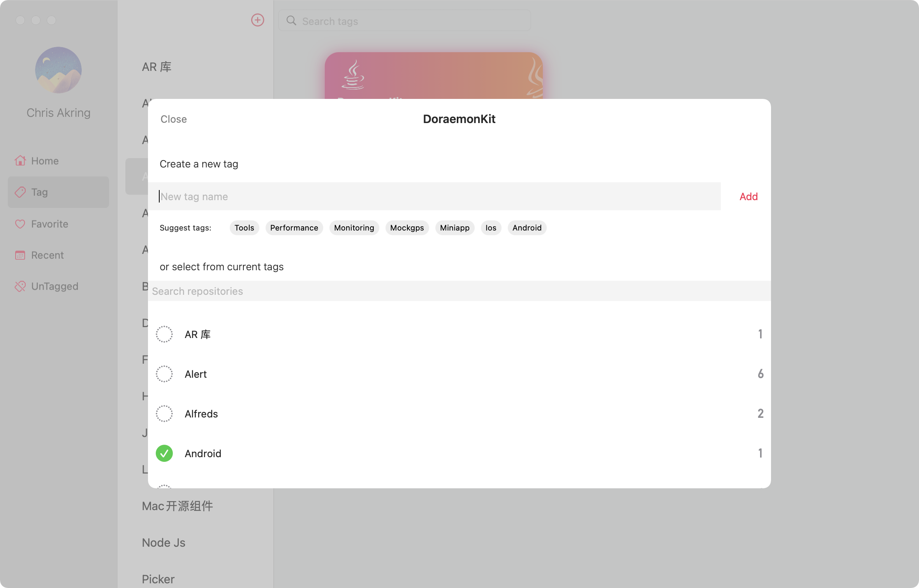The image size is (919, 588).
Task: Uncheck the Android tag checkmark
Action: tap(164, 453)
